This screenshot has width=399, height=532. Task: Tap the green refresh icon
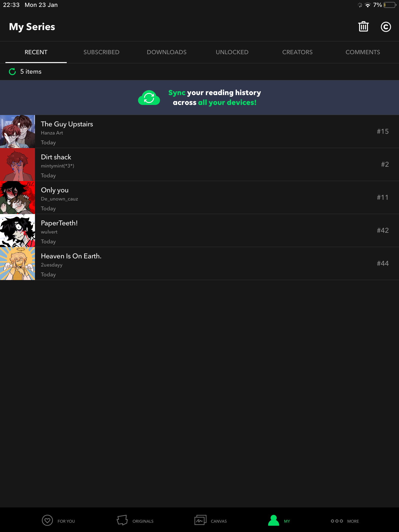point(12,72)
